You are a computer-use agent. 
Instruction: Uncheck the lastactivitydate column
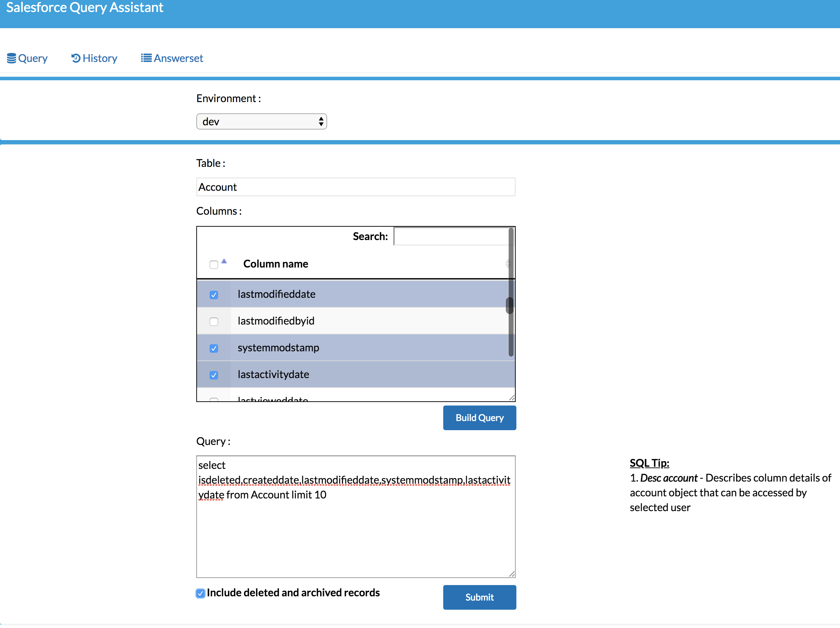tap(214, 375)
